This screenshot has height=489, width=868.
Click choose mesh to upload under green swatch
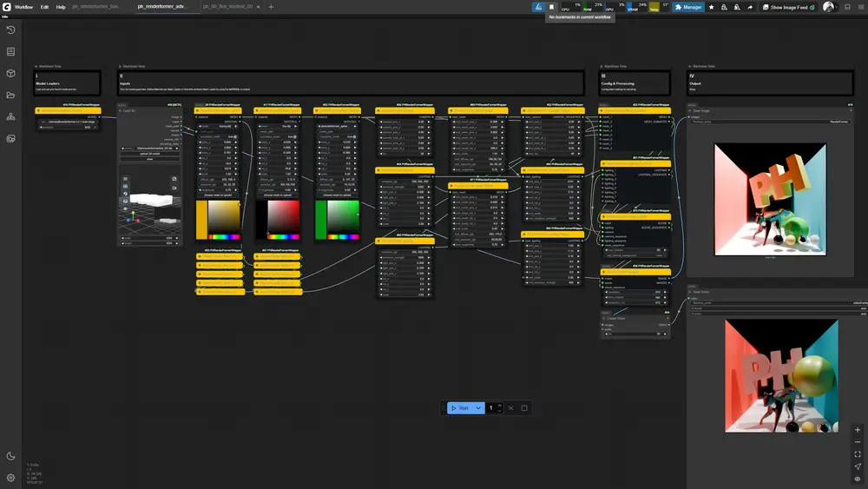coord(337,195)
